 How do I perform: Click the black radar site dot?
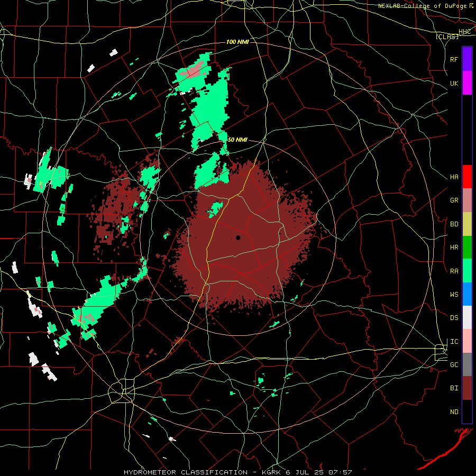pos(239,237)
